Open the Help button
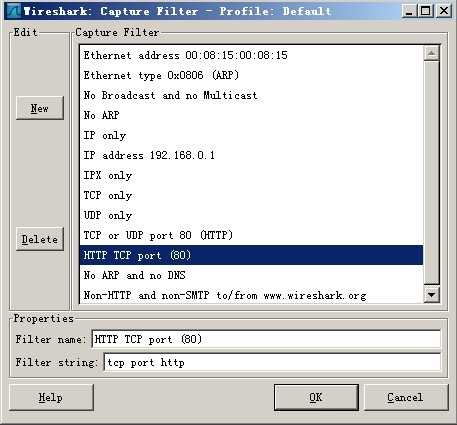The image size is (457, 425). 51,397
